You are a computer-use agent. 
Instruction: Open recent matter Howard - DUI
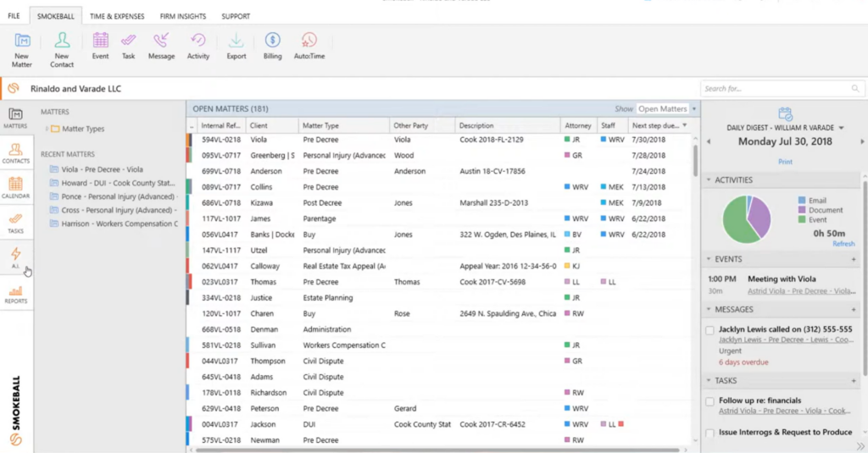[118, 183]
